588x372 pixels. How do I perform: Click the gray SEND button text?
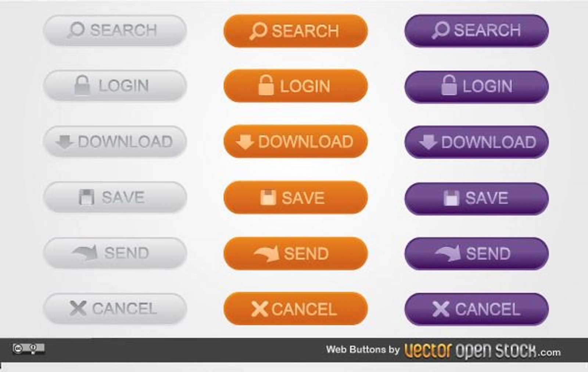126,253
